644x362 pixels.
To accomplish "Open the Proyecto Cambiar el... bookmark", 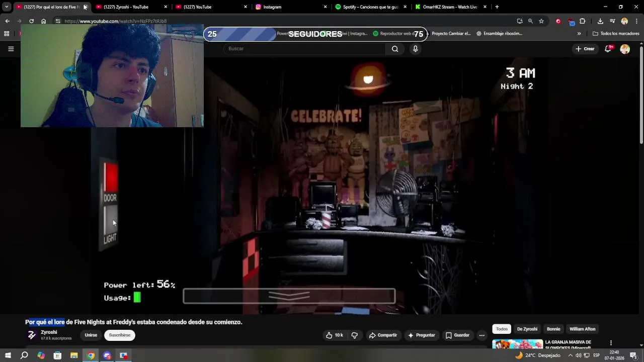I will click(x=451, y=34).
